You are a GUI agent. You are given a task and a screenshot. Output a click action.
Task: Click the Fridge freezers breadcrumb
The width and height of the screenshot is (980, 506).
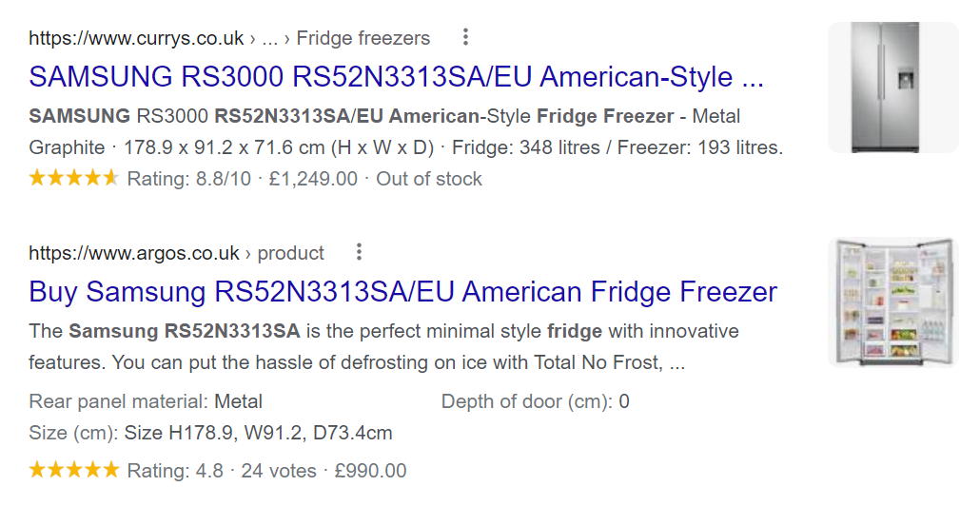click(x=363, y=39)
